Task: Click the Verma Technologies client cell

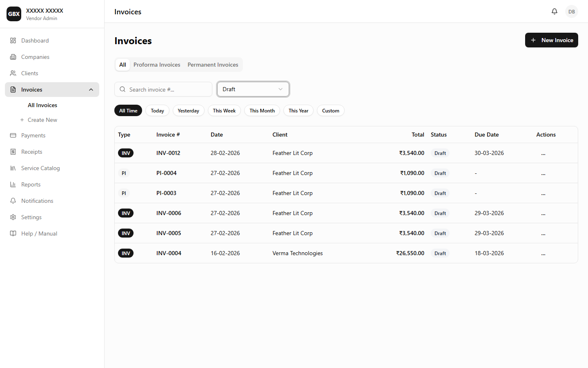Action: (298, 253)
